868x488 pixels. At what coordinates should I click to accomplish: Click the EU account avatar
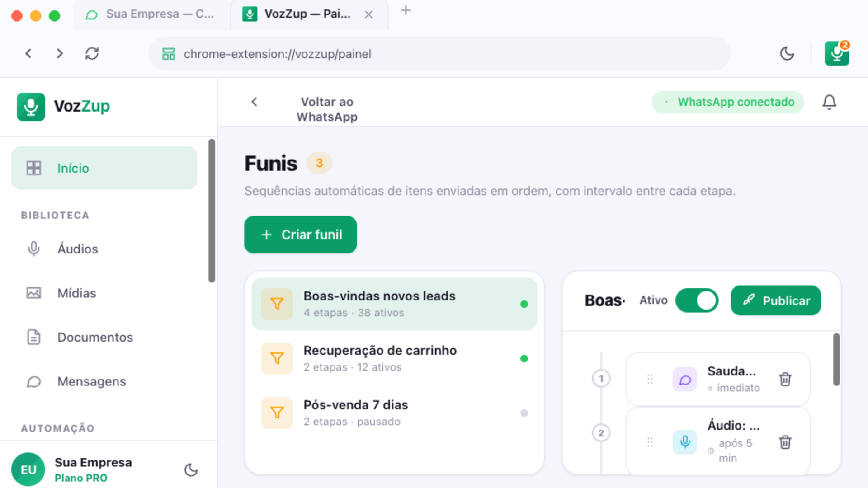click(x=28, y=470)
